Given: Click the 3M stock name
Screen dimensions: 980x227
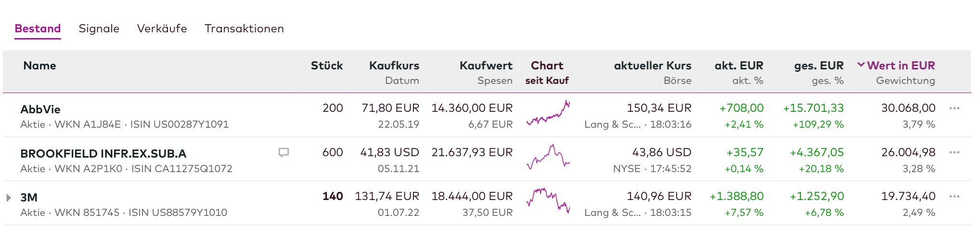Looking at the screenshot, I should 29,198.
